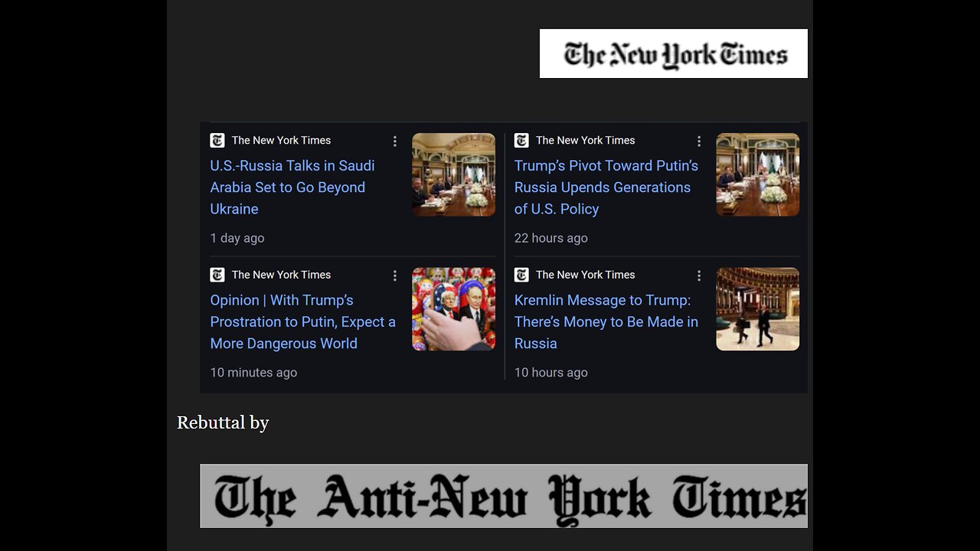
Task: Click the 'Rebuttal by' text
Action: click(223, 423)
